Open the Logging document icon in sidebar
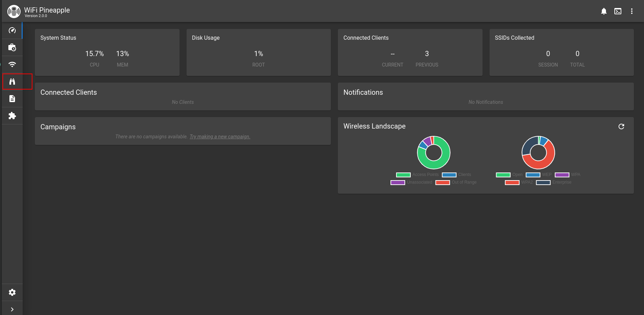644x315 pixels. click(x=12, y=99)
